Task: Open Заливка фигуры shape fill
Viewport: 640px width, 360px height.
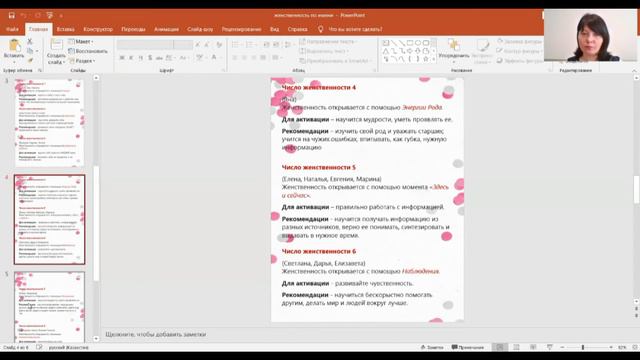Action: (x=520, y=42)
